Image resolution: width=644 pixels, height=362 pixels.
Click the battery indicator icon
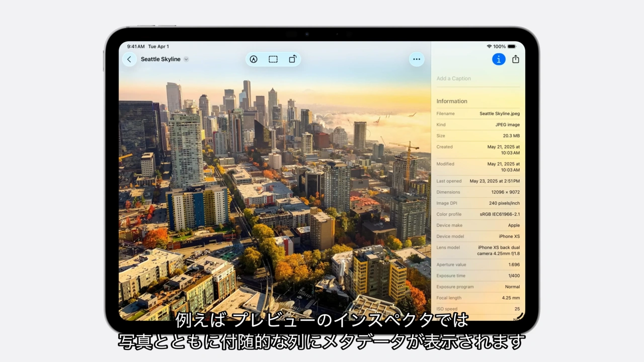tap(512, 47)
